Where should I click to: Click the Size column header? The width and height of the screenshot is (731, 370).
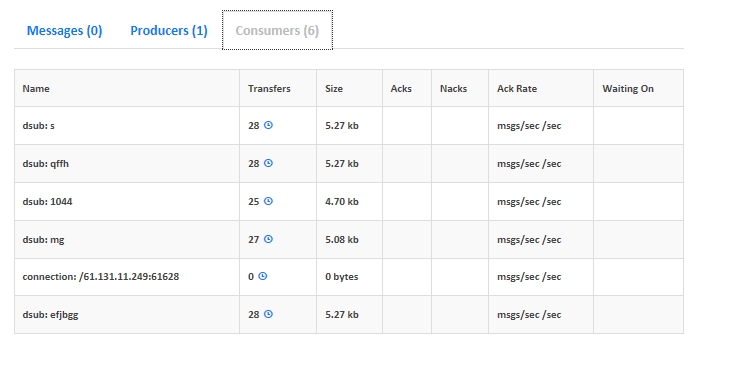pyautogui.click(x=334, y=89)
